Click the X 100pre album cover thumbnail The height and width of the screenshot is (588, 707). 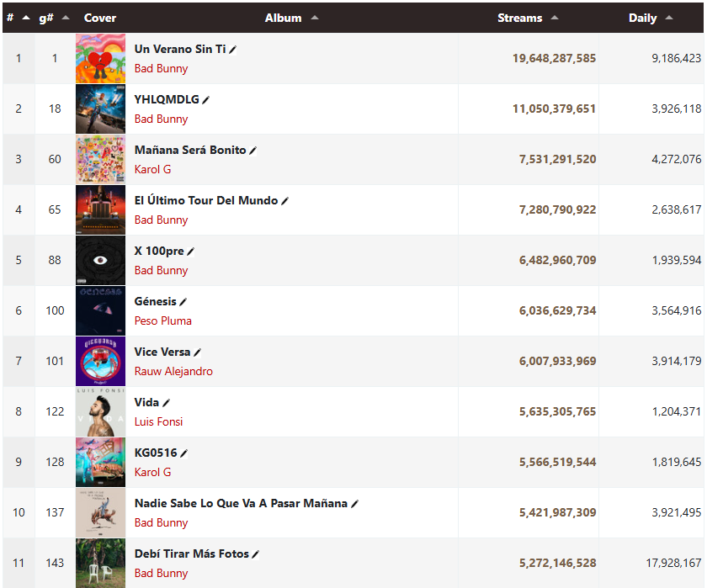click(x=100, y=261)
